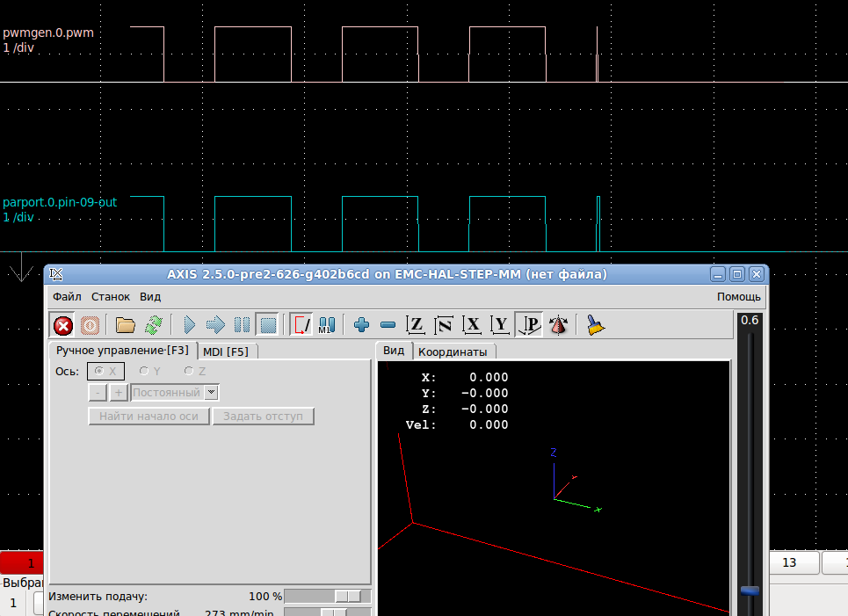Clear live plot with brush icon
The image size is (848, 616).
tap(596, 325)
